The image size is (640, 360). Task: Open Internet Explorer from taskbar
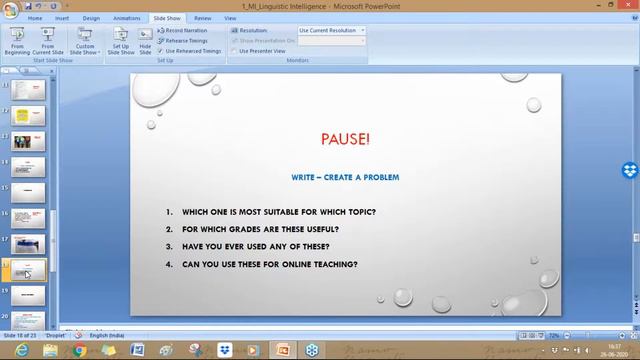pyautogui.click(x=22, y=350)
